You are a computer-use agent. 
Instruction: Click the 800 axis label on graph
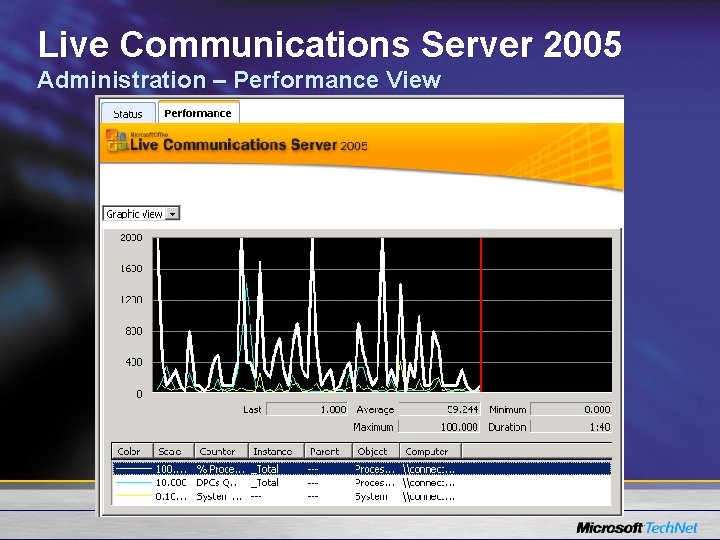[134, 331]
